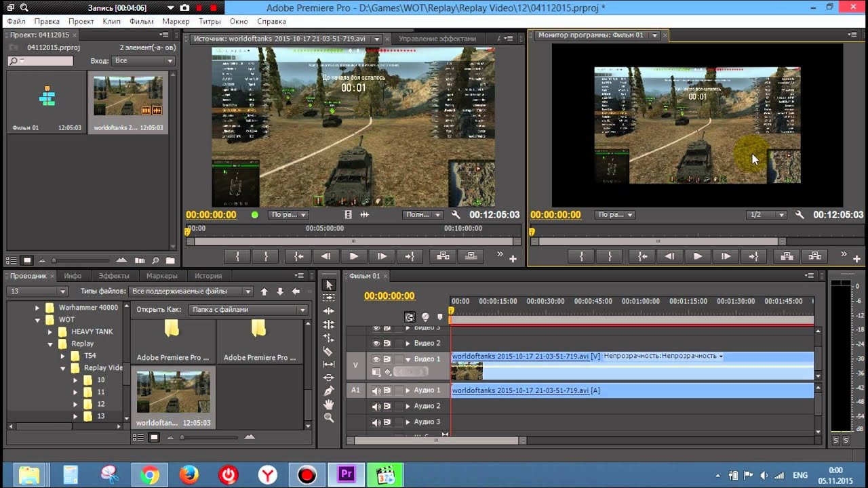Open Program monitor 1/2 resolution dropdown

[766, 215]
